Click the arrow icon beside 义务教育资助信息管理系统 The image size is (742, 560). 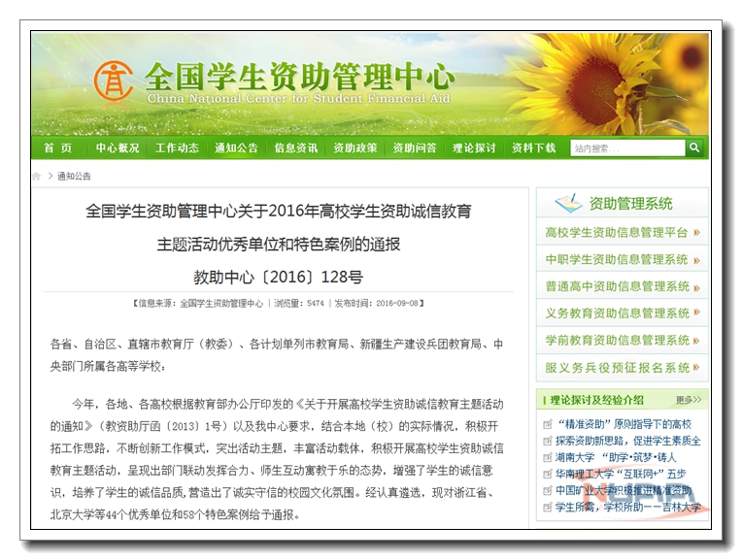tap(697, 313)
